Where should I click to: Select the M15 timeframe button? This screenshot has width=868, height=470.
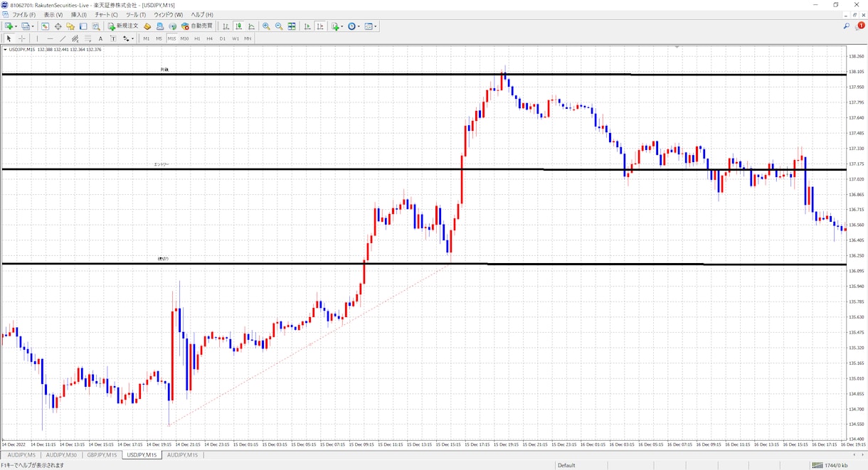171,38
